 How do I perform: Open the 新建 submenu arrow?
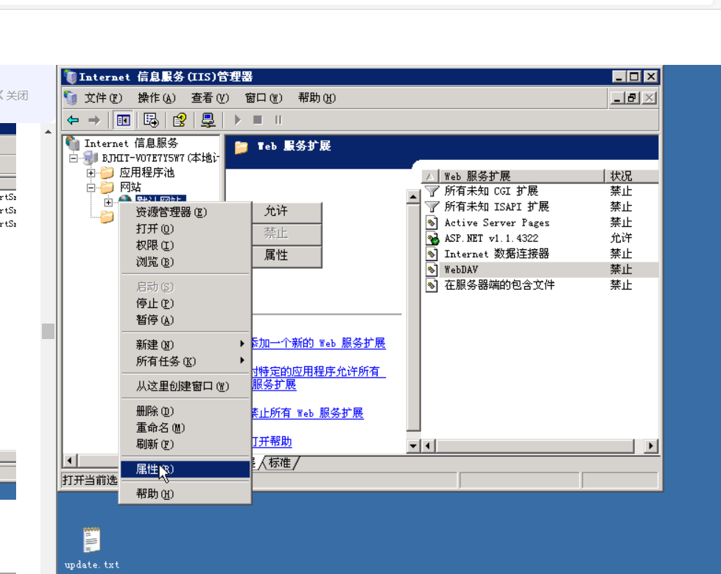click(242, 344)
